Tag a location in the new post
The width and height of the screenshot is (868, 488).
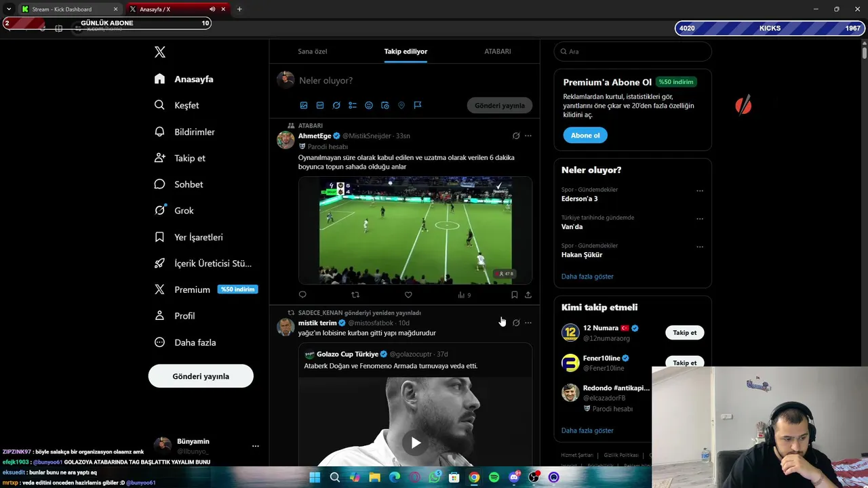point(401,105)
